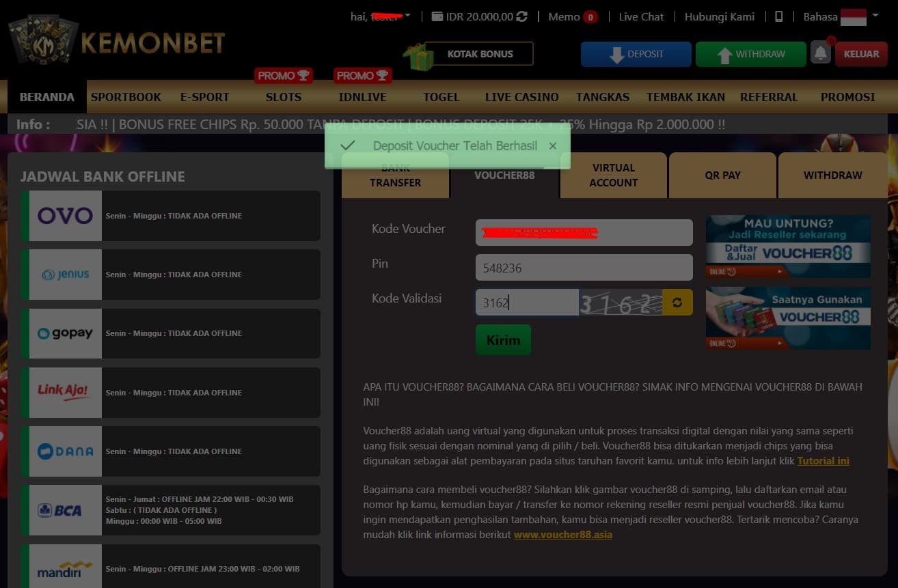Click JADWAL BANK OFFLINE heading
This screenshot has width=898, height=588.
tap(103, 176)
